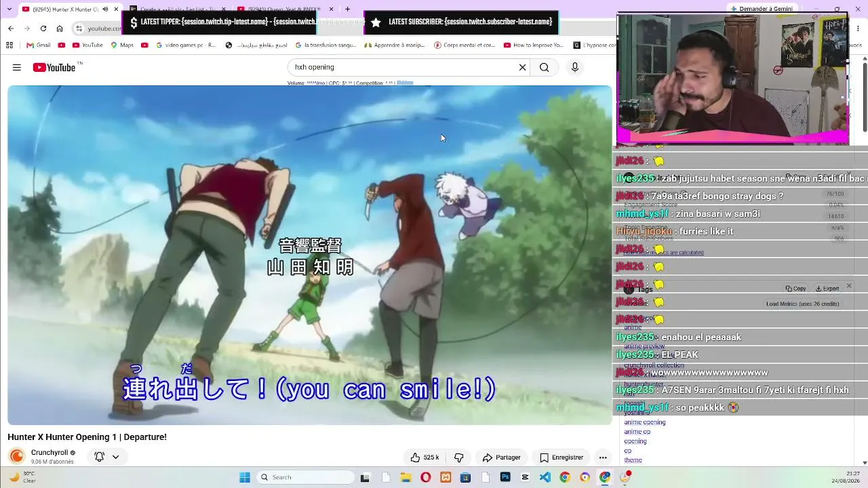Viewport: 868px width, 488px height.
Task: Open the Crunchyroll channel avatar
Action: click(x=17, y=456)
